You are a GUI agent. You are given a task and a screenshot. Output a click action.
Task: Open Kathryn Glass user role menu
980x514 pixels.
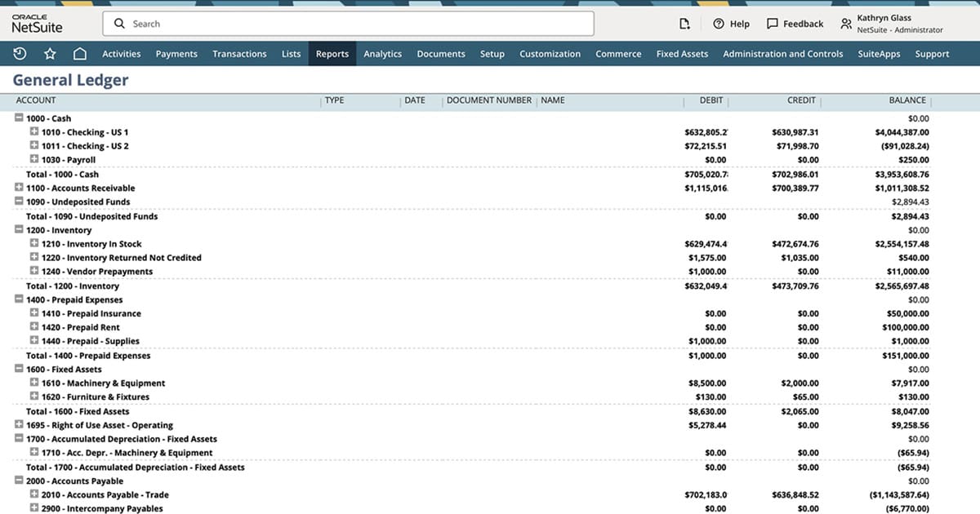(x=892, y=24)
